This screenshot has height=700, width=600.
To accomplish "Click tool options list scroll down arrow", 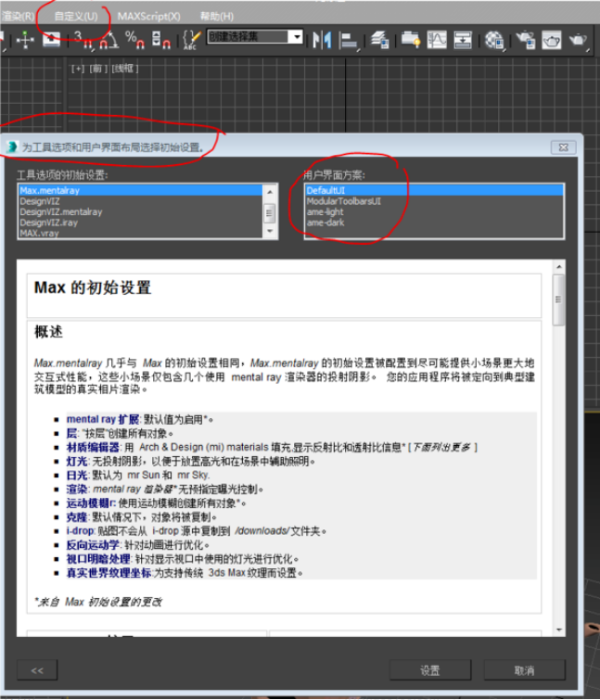I will (x=270, y=231).
